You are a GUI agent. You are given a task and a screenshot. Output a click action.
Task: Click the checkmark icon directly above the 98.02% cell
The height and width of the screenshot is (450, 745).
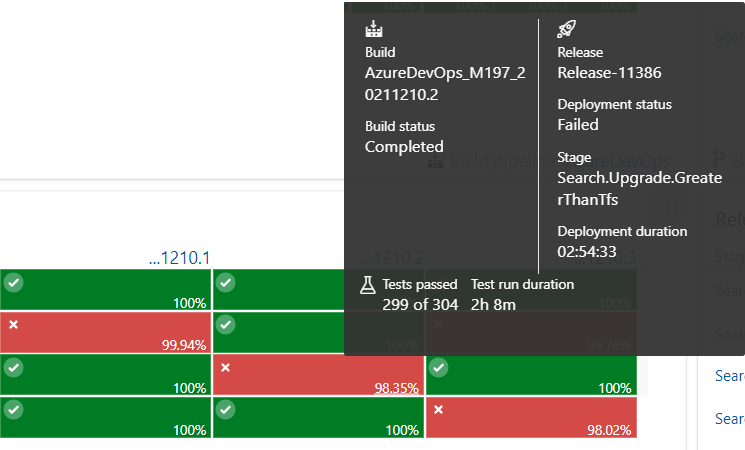[438, 368]
